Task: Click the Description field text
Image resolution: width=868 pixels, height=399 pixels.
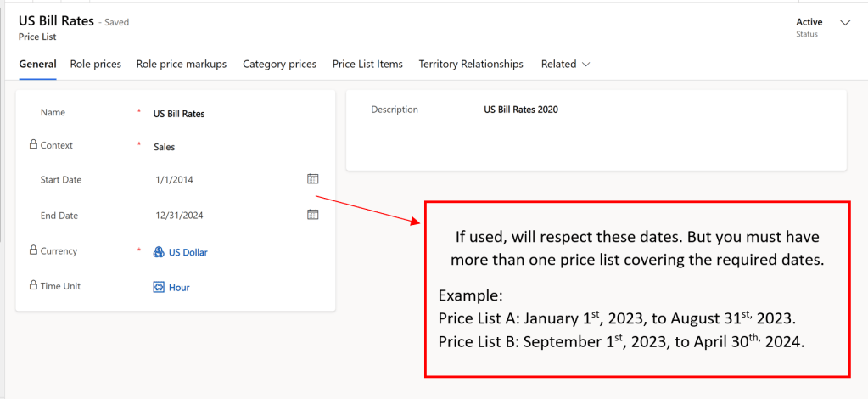Action: tap(521, 110)
